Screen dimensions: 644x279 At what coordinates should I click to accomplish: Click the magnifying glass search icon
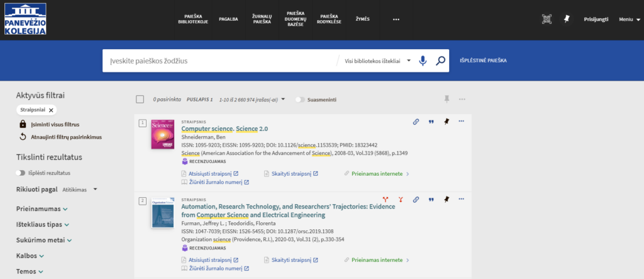click(x=441, y=61)
